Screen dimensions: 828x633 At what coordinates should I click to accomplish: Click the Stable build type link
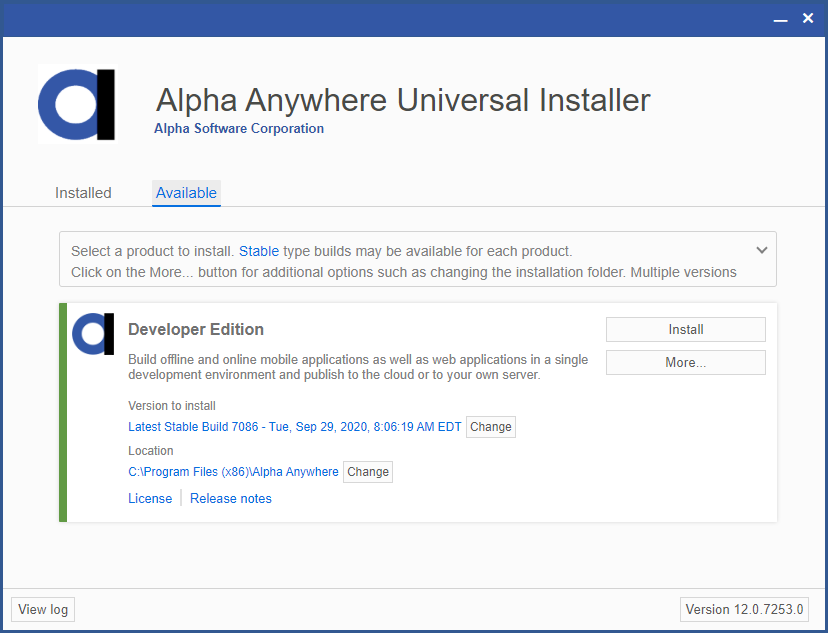pos(259,251)
